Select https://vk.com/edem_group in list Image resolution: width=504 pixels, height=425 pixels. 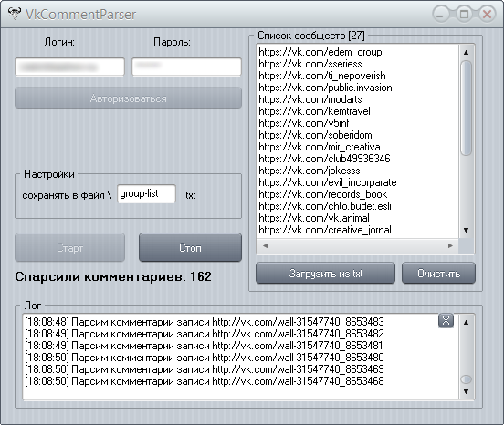[x=320, y=52]
